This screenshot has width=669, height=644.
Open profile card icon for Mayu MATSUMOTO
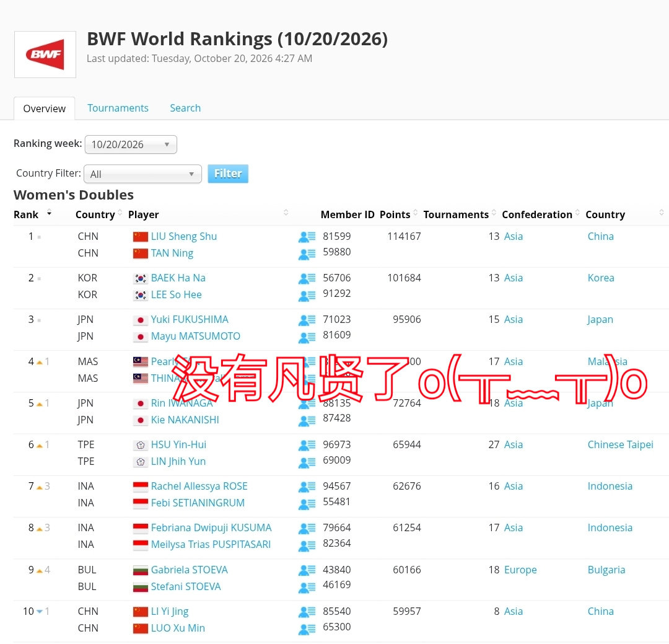click(x=307, y=337)
